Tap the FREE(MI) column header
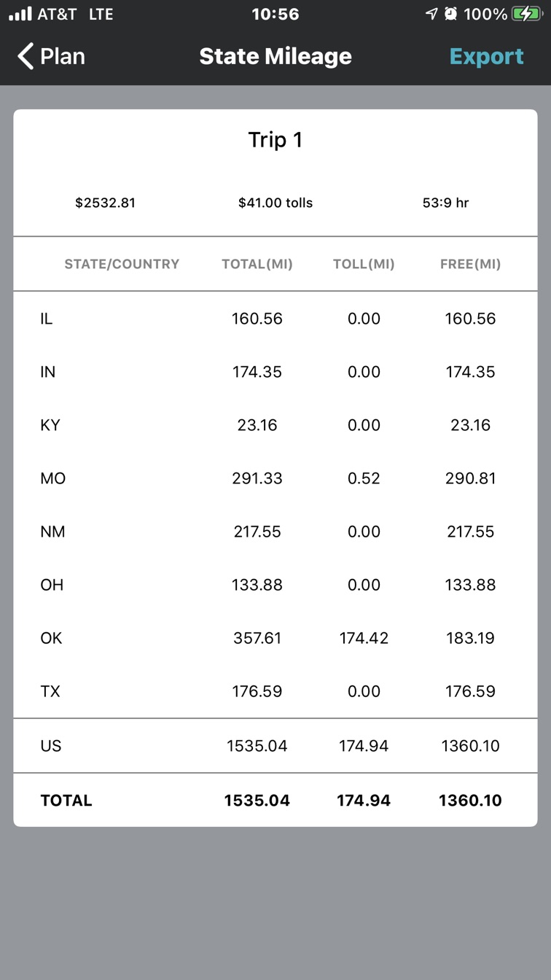This screenshot has width=551, height=980. pos(470,264)
